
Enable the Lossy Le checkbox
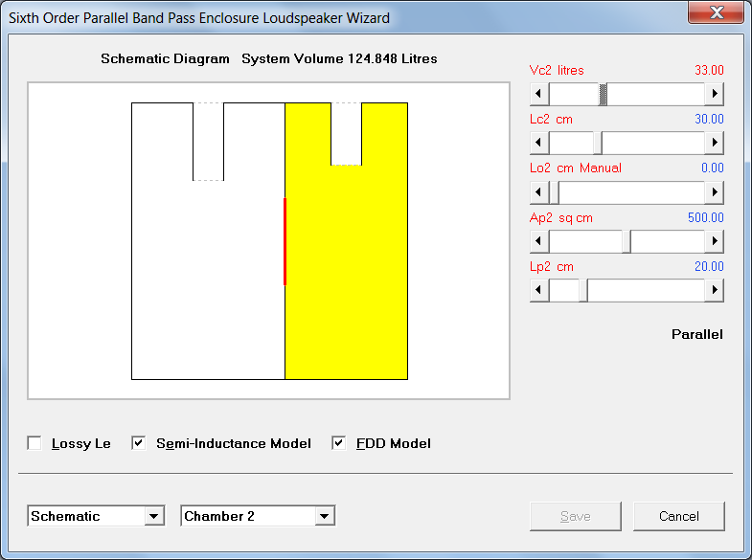click(x=34, y=443)
